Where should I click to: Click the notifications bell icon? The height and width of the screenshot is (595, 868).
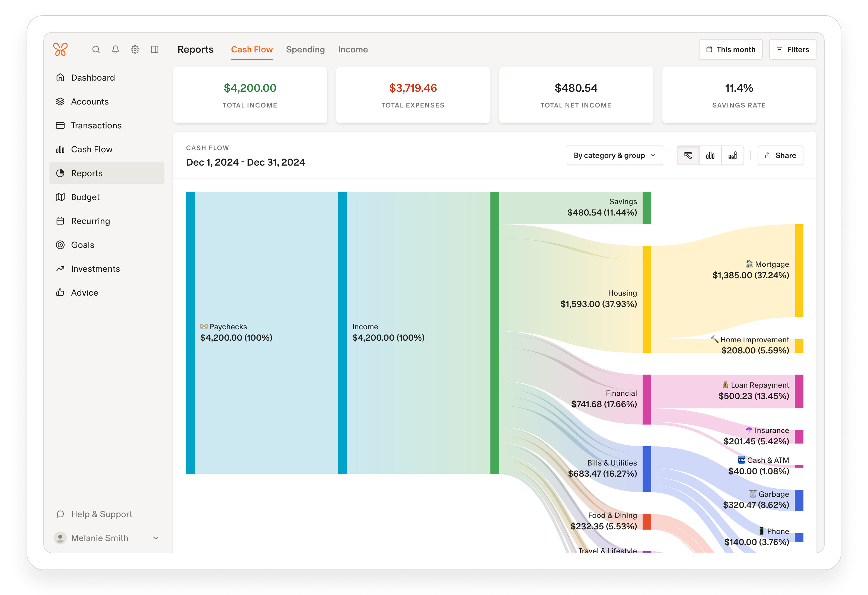(x=115, y=49)
